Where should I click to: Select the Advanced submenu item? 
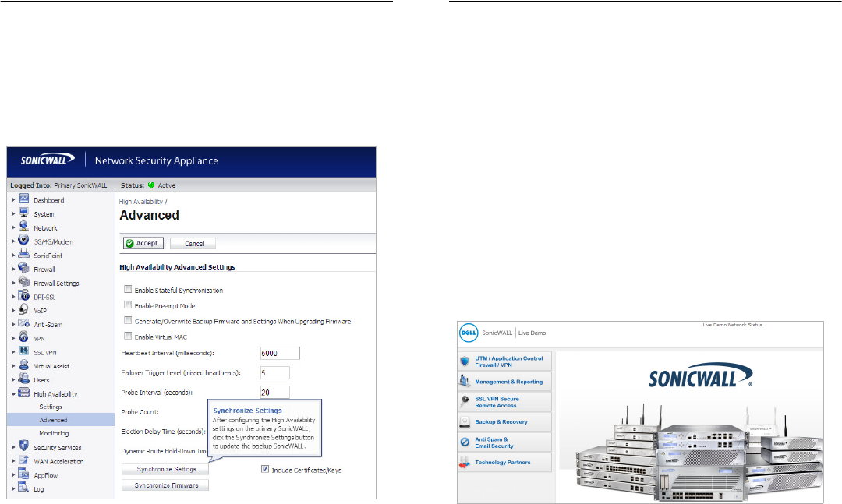53,420
